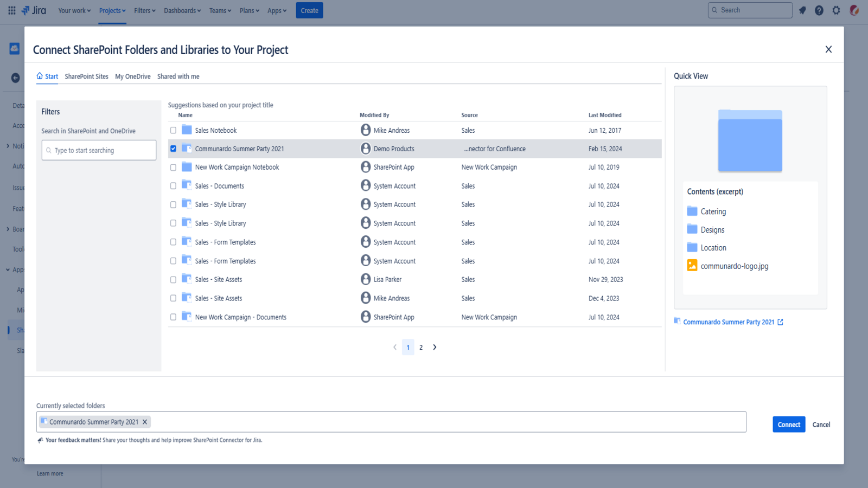This screenshot has height=488, width=868.
Task: Tick the New Work Campaign Notebook checkbox
Action: click(173, 168)
